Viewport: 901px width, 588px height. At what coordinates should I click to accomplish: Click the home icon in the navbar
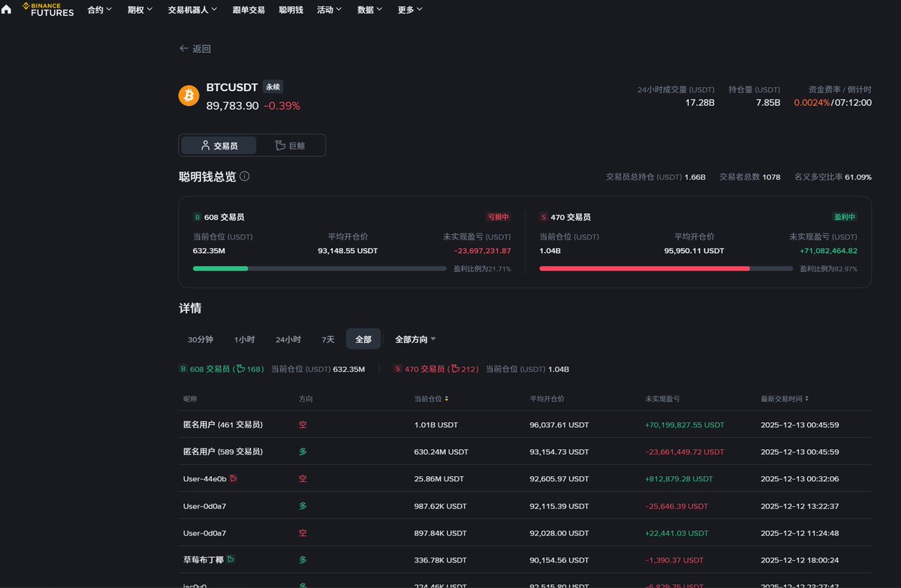(x=6, y=10)
